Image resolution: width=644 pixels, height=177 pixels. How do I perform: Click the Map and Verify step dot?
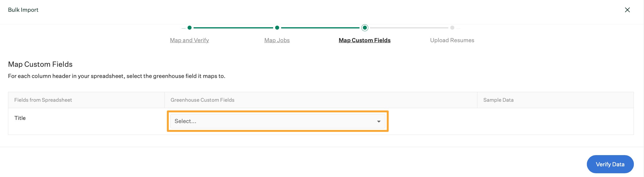[x=190, y=27]
